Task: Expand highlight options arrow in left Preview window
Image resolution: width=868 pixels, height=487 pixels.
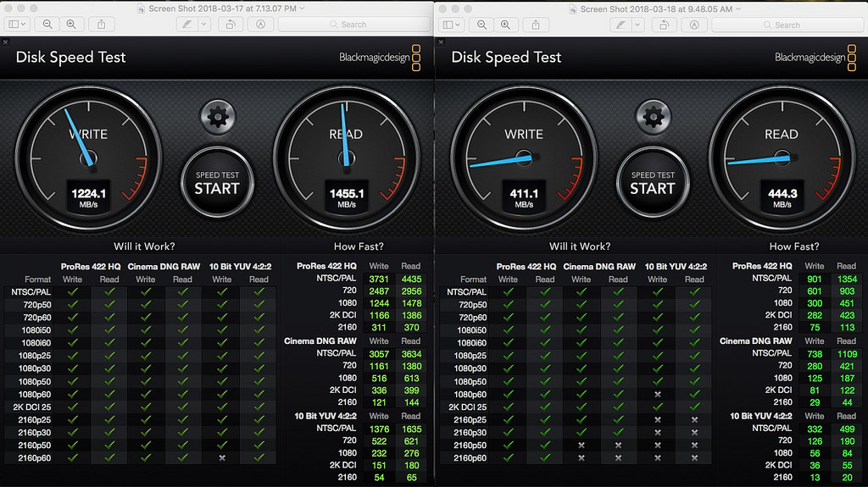Action: click(x=204, y=25)
